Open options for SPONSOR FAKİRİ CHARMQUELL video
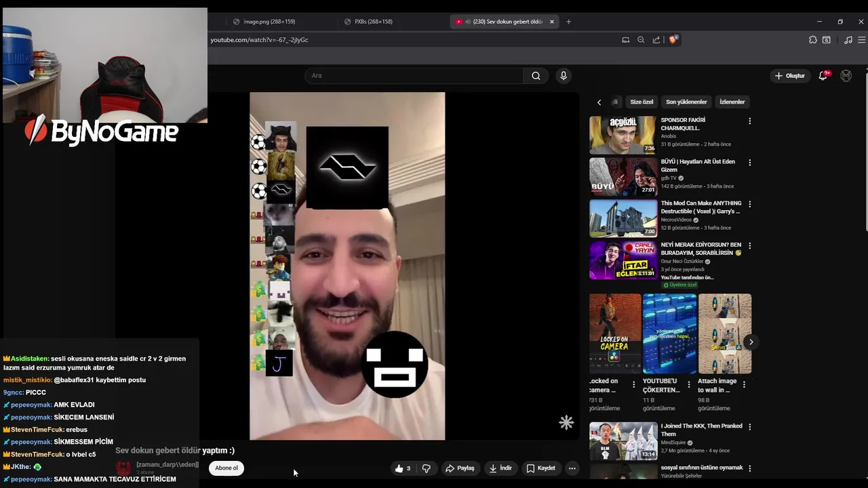 [x=749, y=121]
